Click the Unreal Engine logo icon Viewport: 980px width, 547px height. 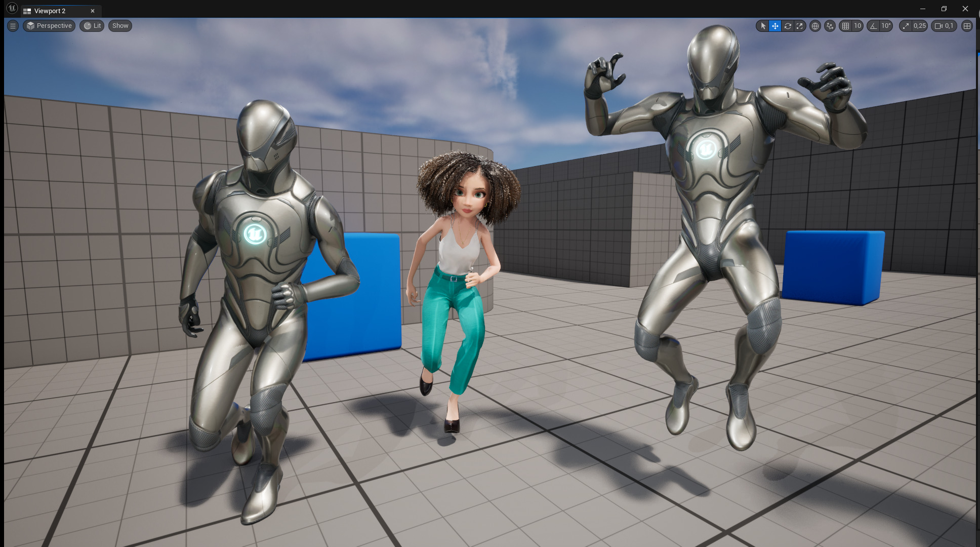point(12,9)
